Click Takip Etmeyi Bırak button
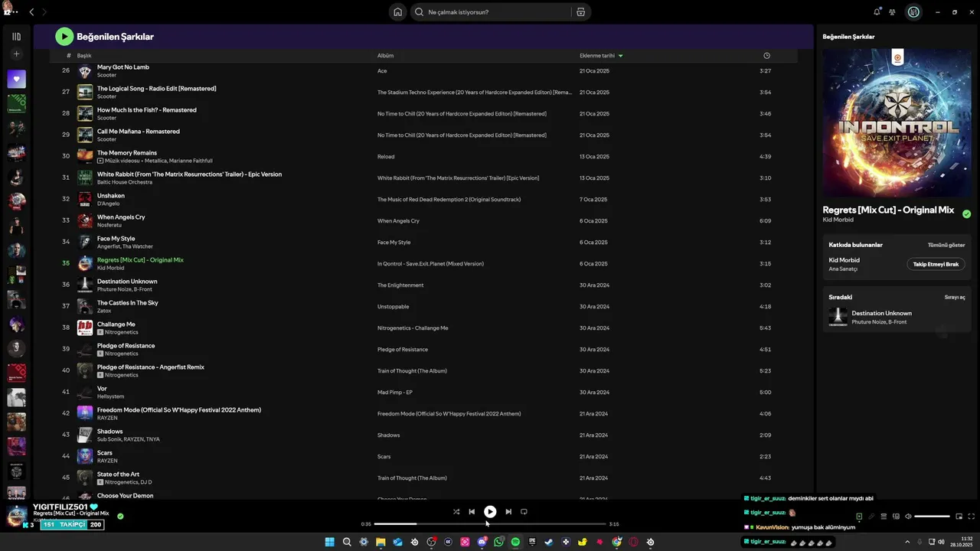This screenshot has height=551, width=980. click(x=936, y=264)
